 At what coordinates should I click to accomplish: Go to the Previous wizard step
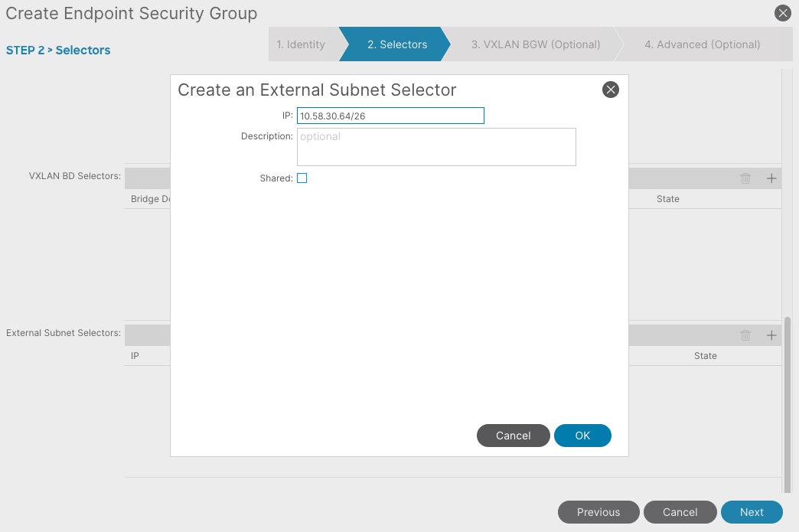tap(598, 512)
